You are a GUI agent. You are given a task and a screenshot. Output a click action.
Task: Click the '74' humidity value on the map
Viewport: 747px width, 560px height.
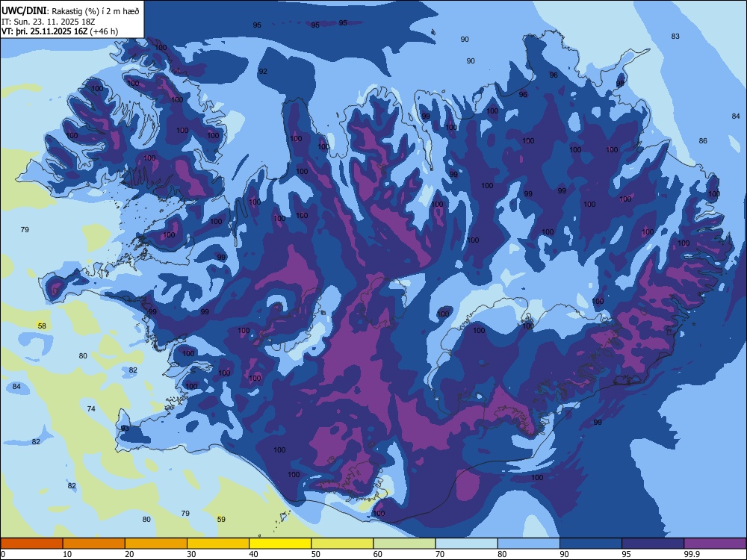[91, 408]
